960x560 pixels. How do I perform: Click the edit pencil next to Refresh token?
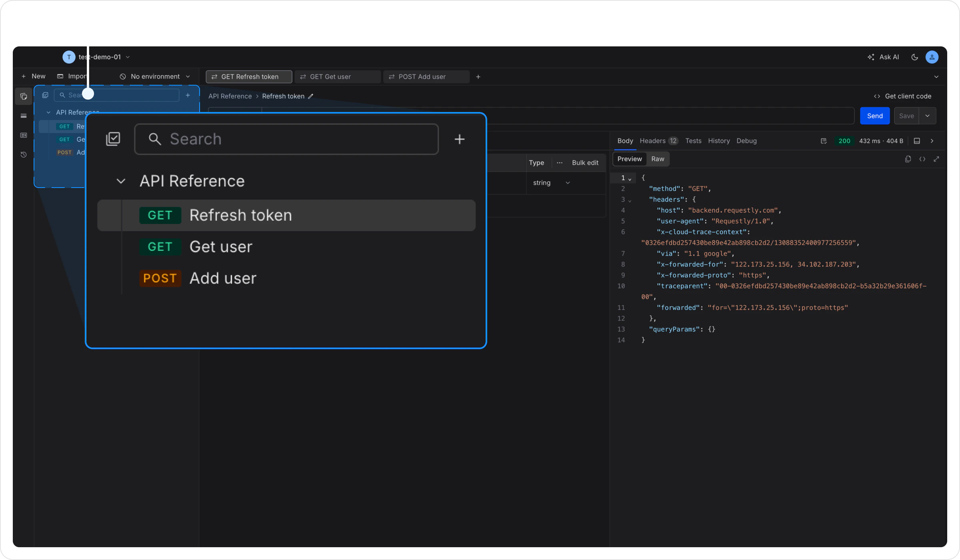click(x=311, y=96)
